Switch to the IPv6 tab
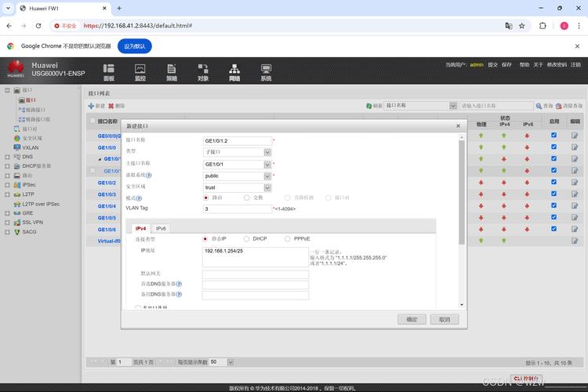This screenshot has height=392, width=588. [161, 228]
